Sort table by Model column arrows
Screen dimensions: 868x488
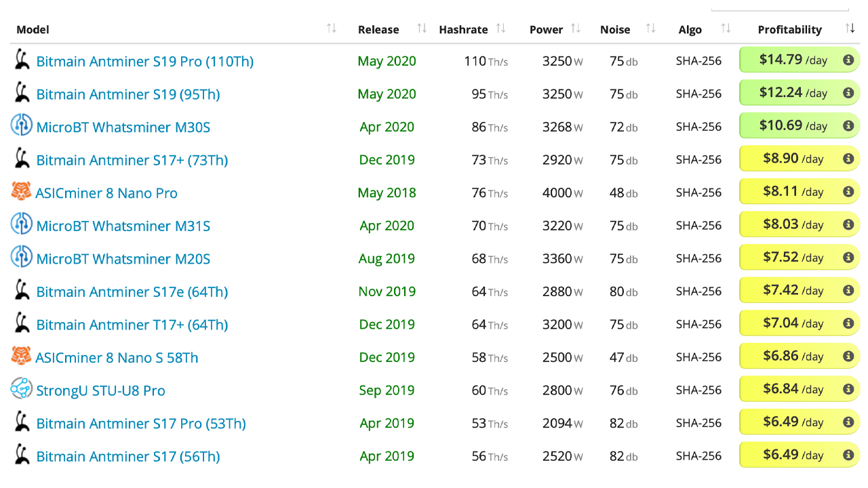coord(332,28)
